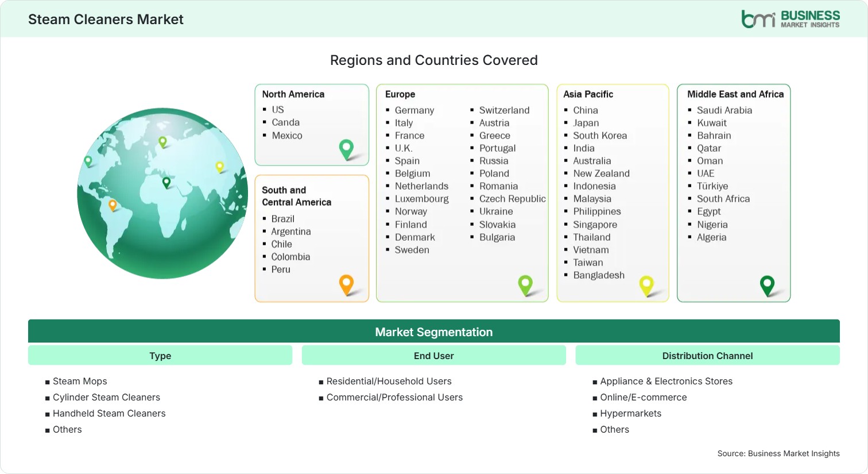Click the globe illustration
This screenshot has height=474, width=868.
[162, 194]
